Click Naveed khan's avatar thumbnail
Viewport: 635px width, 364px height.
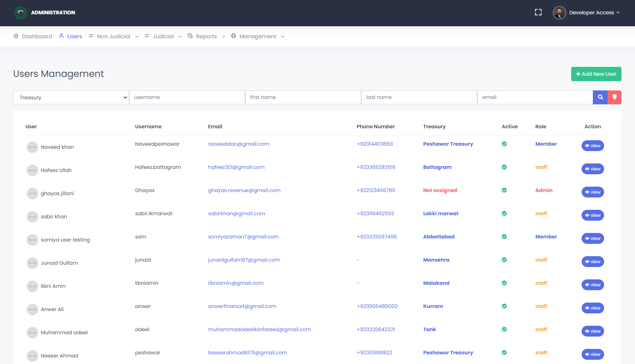pos(32,147)
